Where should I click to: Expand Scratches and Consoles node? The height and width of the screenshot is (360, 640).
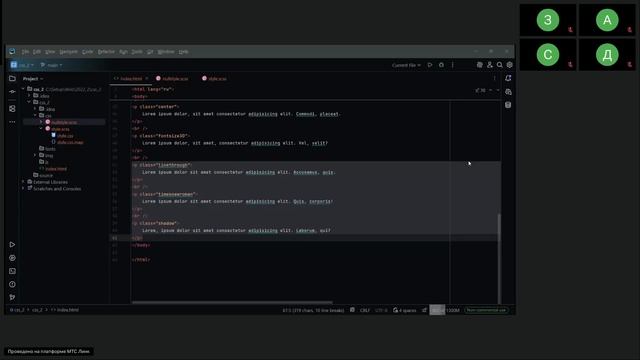(x=23, y=189)
